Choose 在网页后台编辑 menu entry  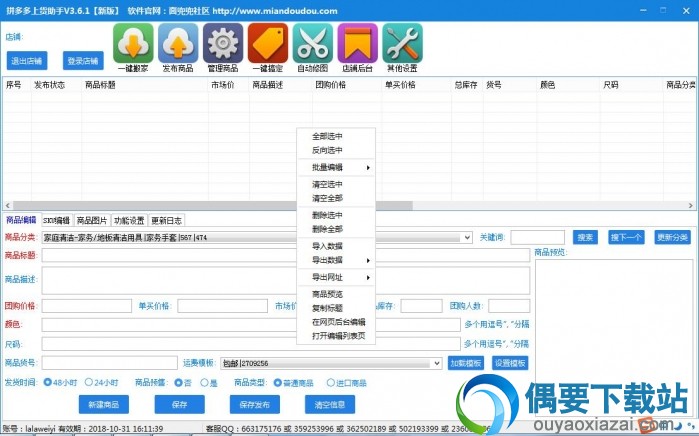pyautogui.click(x=336, y=322)
